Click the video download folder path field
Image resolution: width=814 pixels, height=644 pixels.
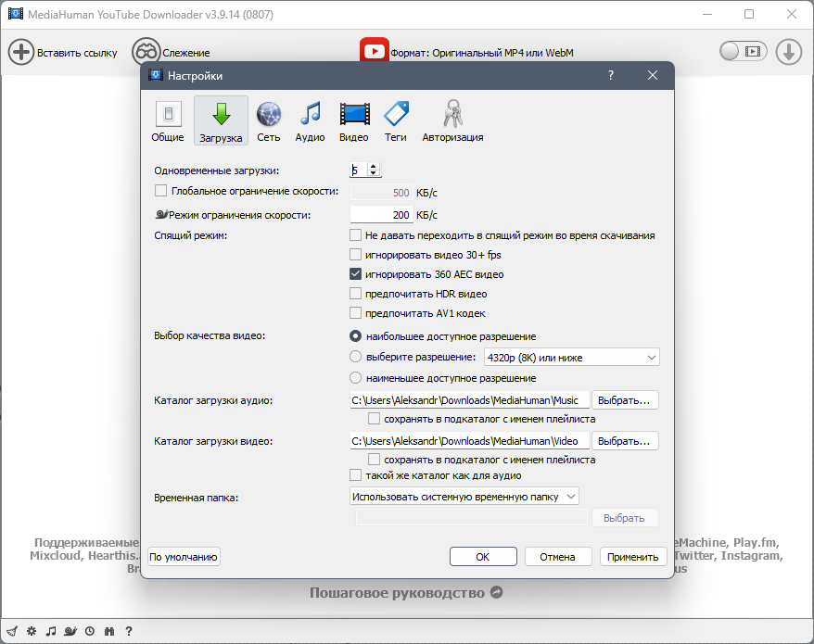point(470,441)
